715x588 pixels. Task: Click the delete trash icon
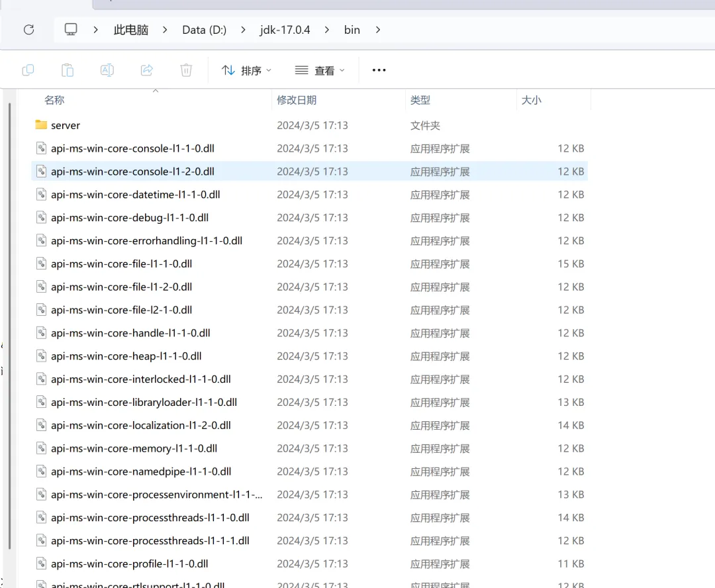186,70
